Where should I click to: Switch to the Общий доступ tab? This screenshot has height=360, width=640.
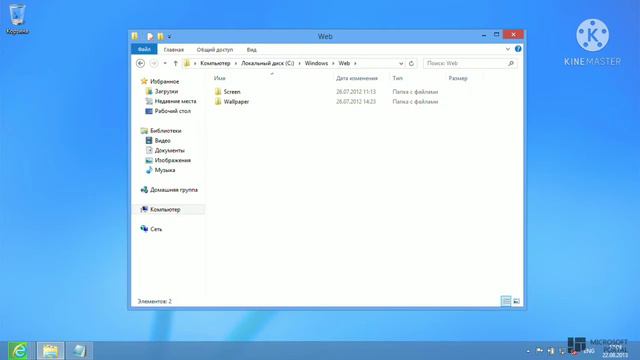click(x=215, y=49)
